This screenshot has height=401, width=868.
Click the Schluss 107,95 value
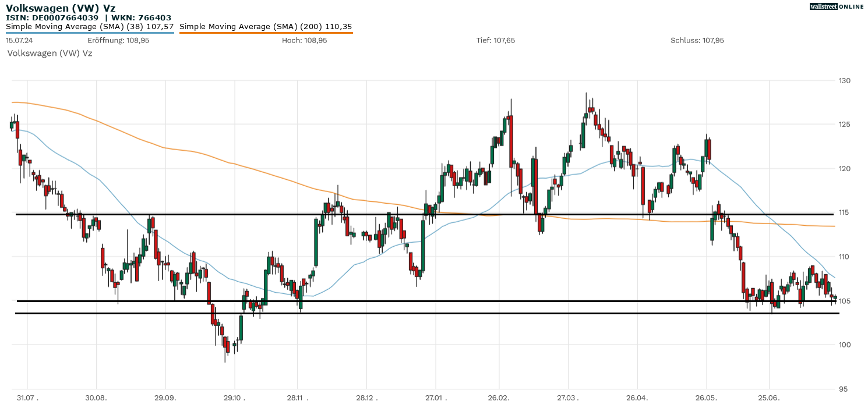pos(697,40)
